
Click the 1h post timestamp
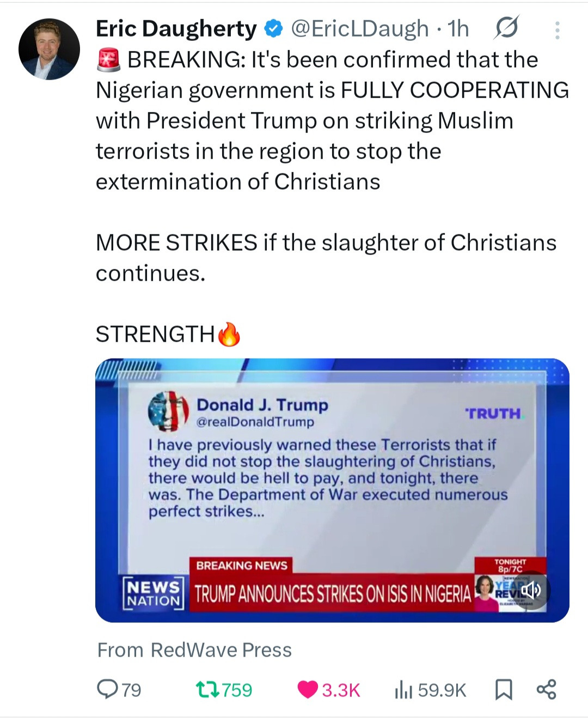pos(458,29)
